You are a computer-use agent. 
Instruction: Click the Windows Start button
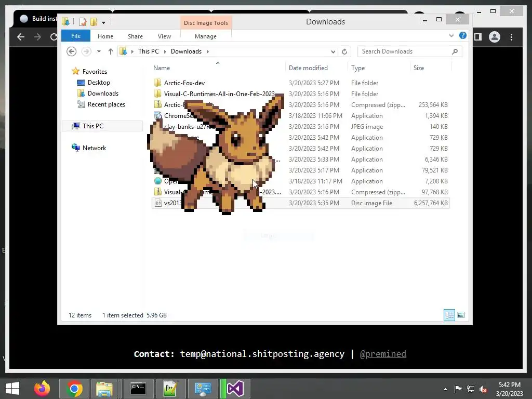pyautogui.click(x=12, y=389)
